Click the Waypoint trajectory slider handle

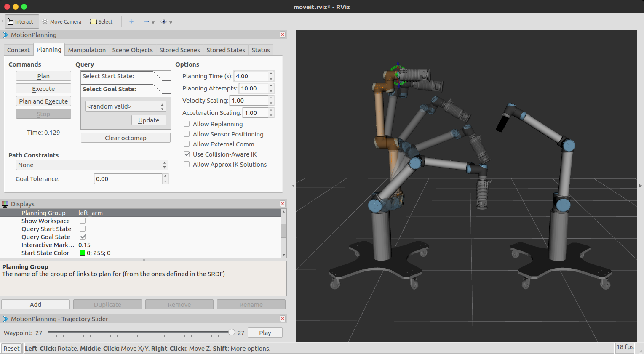pos(231,332)
